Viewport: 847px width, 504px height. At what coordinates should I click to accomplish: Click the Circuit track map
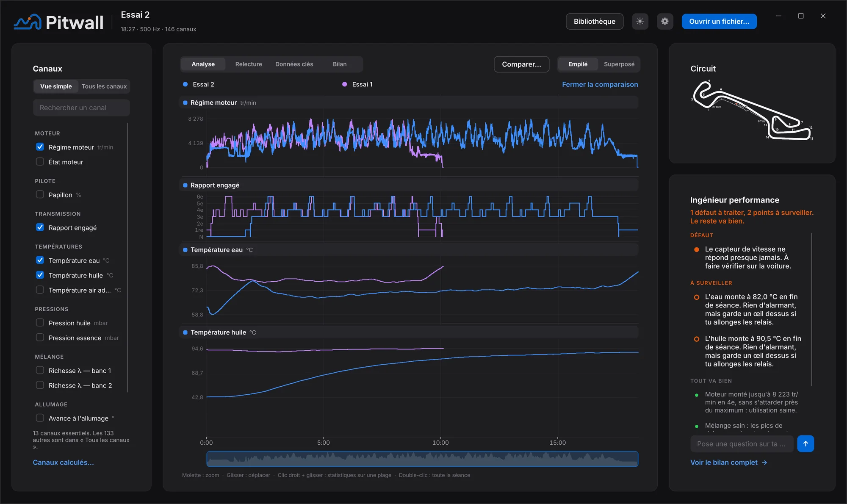pyautogui.click(x=752, y=110)
